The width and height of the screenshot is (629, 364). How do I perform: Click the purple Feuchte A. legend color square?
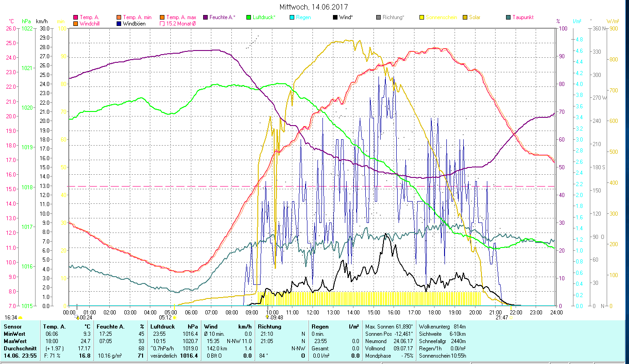click(x=205, y=17)
